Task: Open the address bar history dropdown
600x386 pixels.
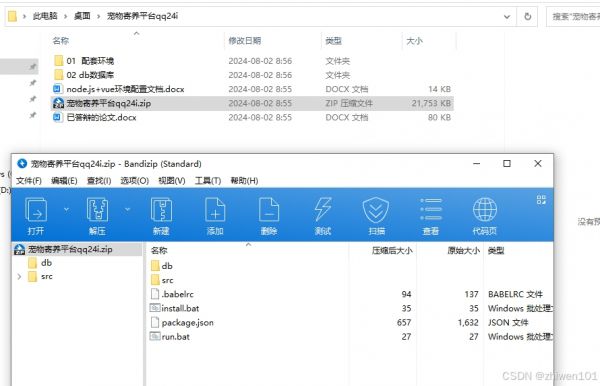Action: tap(507, 17)
